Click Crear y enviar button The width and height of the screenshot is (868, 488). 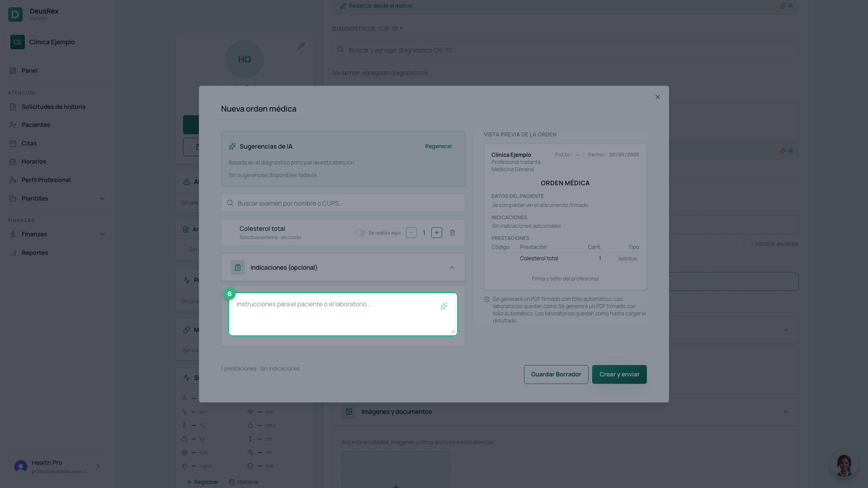(619, 374)
